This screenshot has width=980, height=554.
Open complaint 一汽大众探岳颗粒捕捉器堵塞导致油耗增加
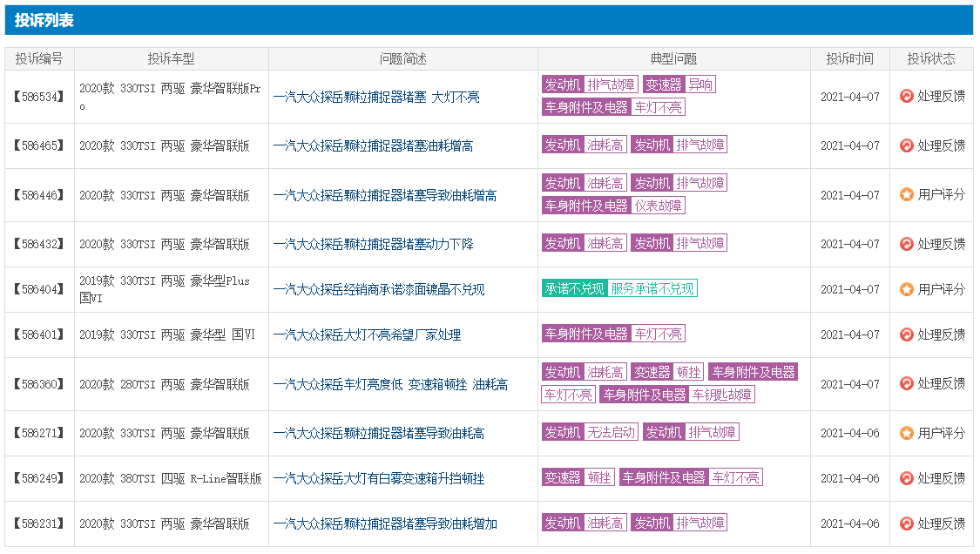[385, 524]
